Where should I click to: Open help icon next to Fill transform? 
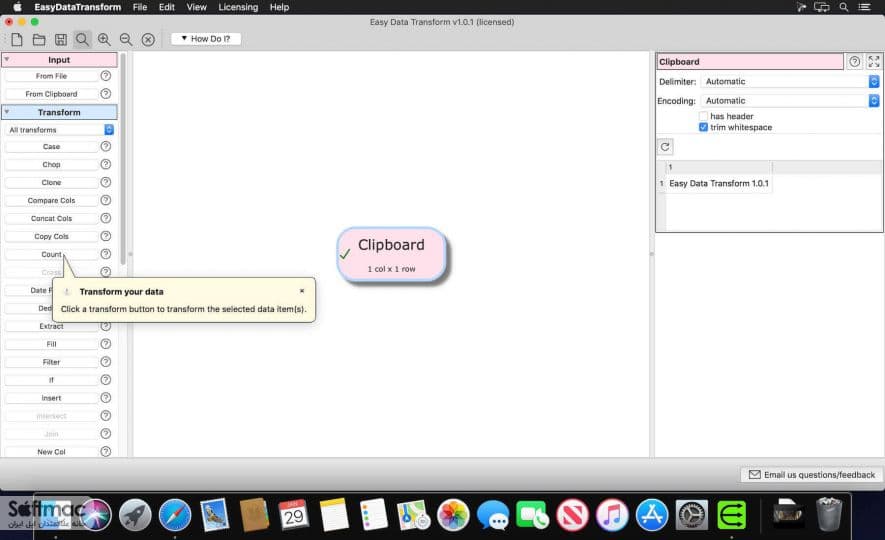[x=106, y=344]
